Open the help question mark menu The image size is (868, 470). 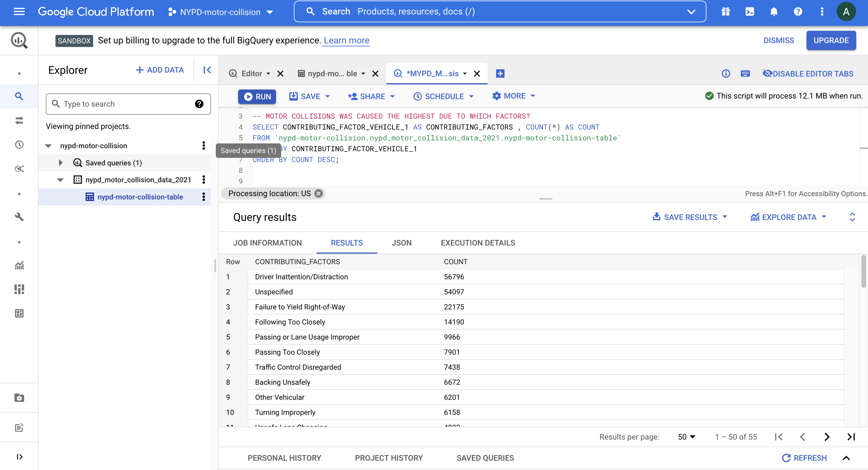[797, 12]
